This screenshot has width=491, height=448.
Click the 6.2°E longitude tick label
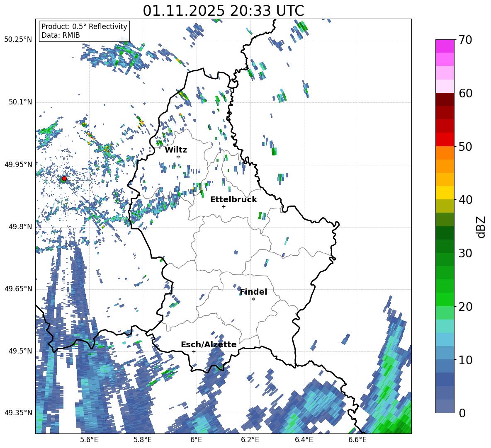click(x=250, y=440)
